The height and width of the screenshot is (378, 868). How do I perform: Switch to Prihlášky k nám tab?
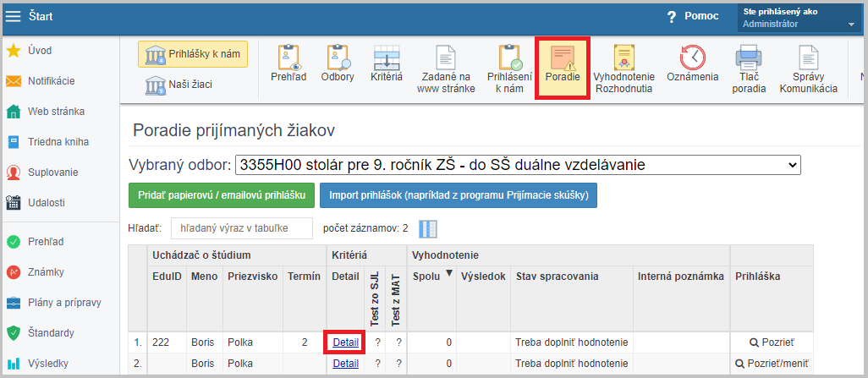tap(193, 53)
